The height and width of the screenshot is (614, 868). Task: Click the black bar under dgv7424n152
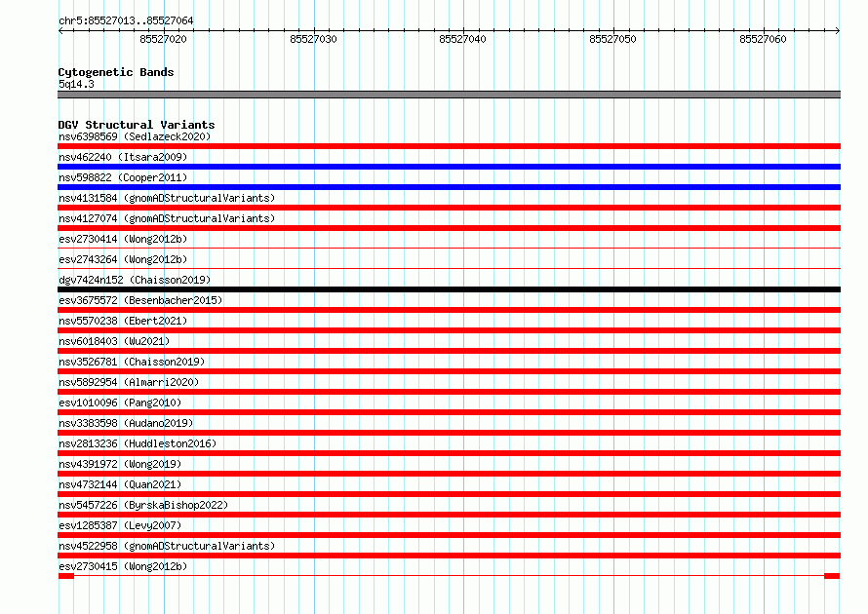(x=449, y=289)
